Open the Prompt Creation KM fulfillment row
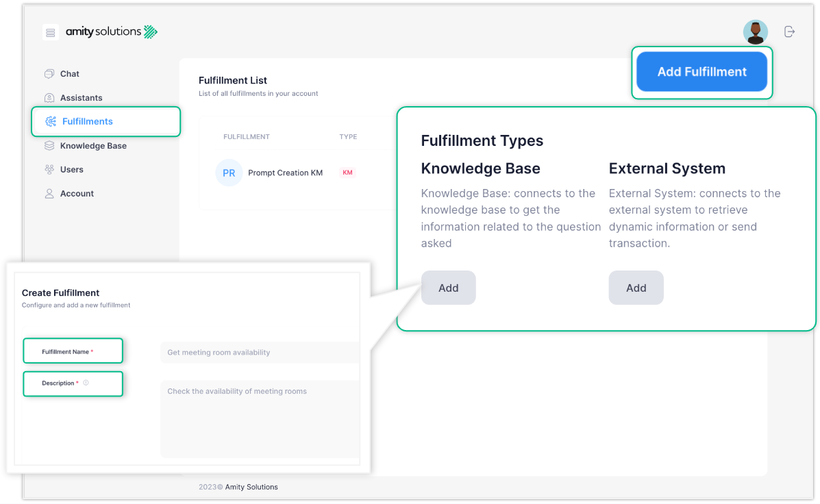Screen dimensions: 820x504 pos(285,173)
